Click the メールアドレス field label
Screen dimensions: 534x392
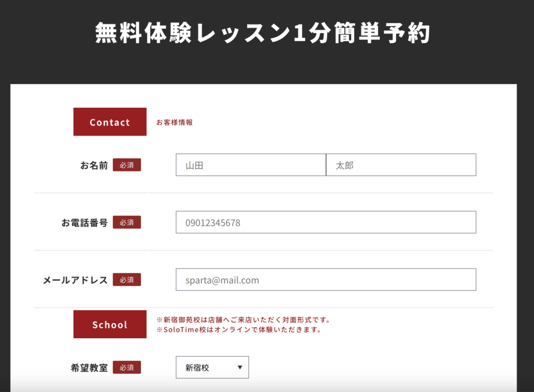point(75,280)
